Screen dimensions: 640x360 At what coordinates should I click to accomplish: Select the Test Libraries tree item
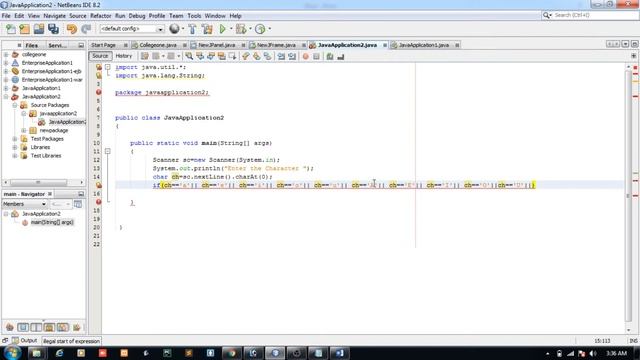click(46, 156)
